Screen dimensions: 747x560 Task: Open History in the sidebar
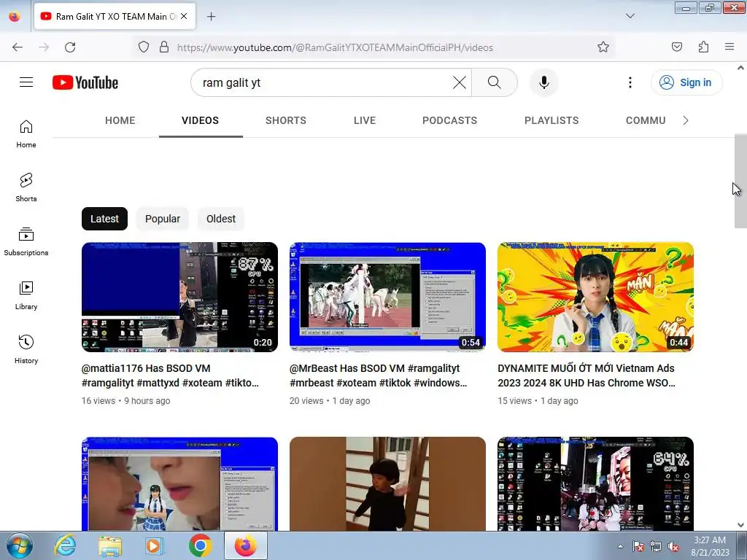click(26, 349)
